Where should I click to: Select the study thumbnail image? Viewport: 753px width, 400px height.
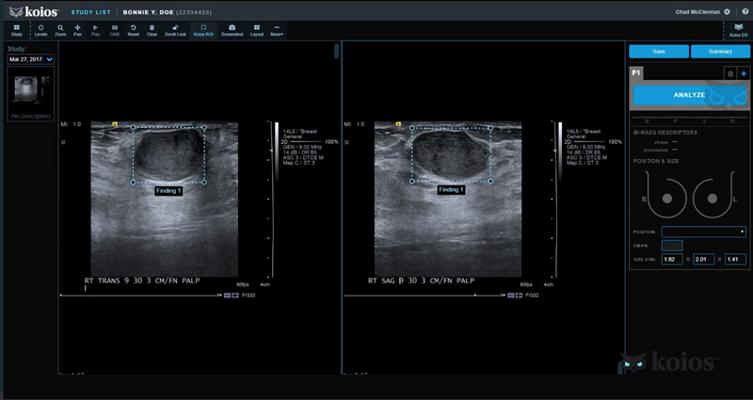(x=31, y=91)
